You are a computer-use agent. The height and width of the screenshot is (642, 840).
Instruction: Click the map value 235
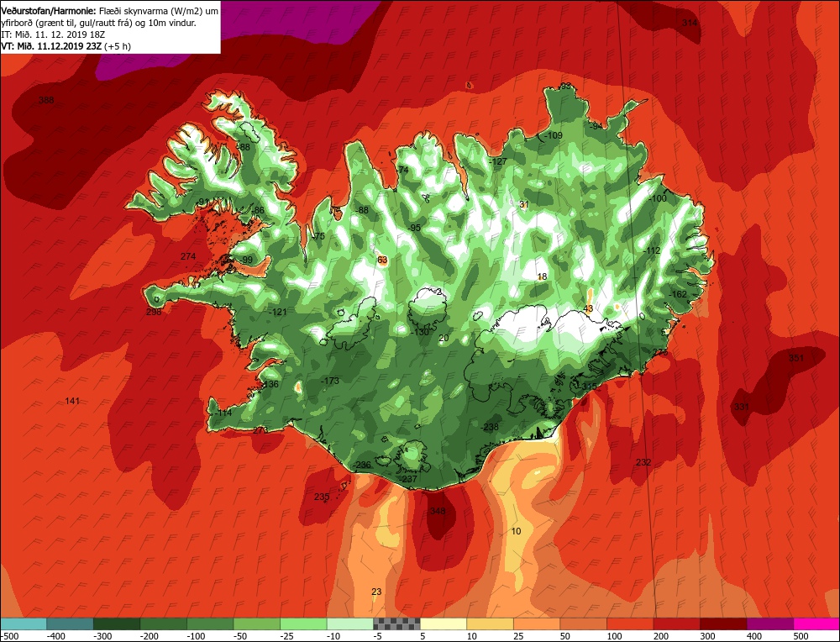coord(322,497)
